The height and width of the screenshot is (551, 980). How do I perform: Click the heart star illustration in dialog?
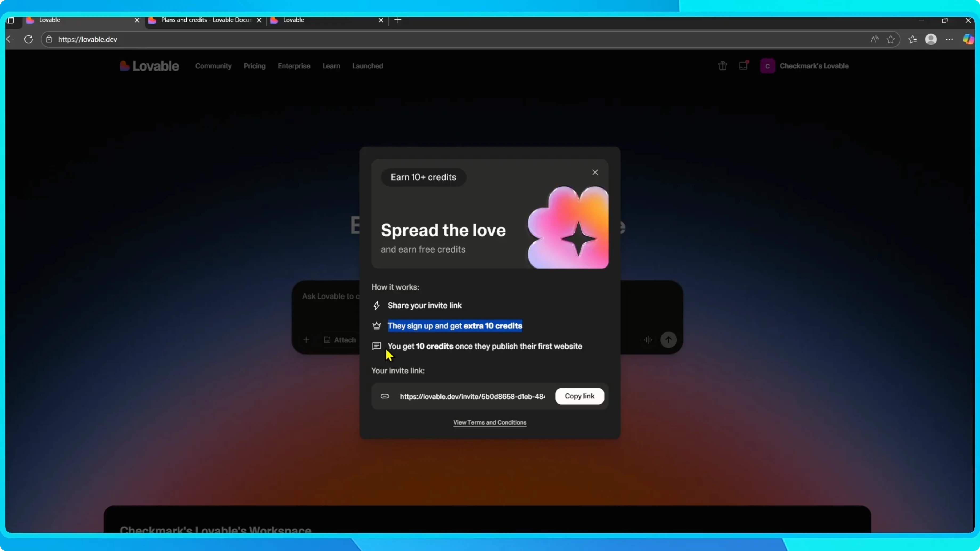click(568, 227)
